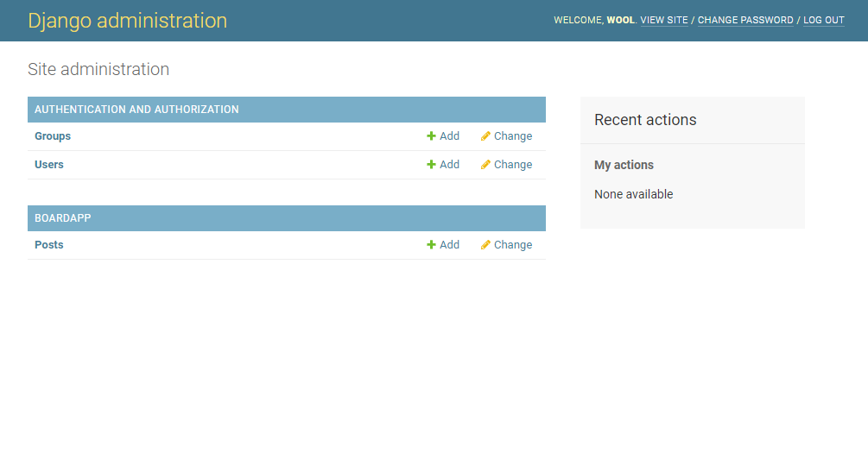868x453 pixels.
Task: Click the pencil icon in Posts row
Action: (485, 244)
